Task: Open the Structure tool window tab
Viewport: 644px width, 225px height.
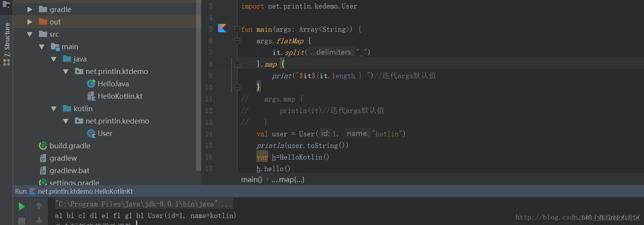Action: (x=7, y=40)
